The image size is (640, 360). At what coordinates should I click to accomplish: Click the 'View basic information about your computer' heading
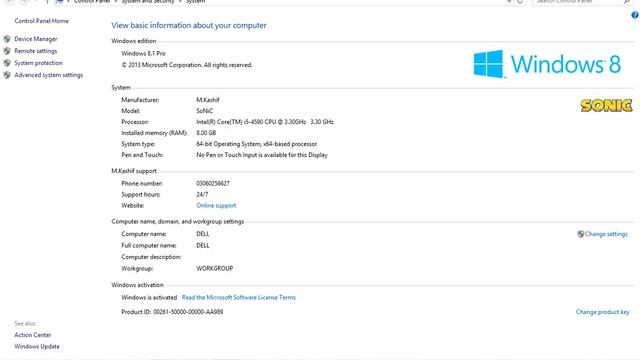[x=189, y=25]
